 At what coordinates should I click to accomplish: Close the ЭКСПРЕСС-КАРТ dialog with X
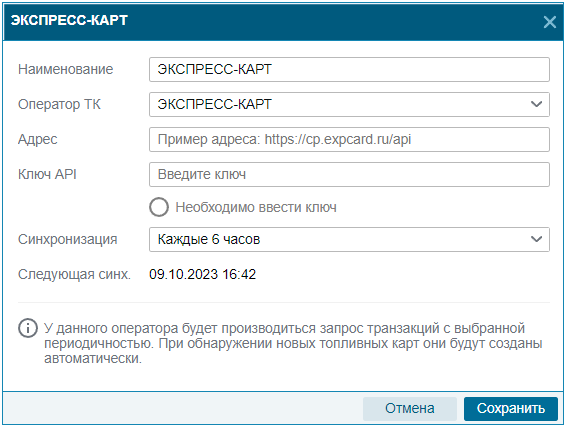[549, 22]
